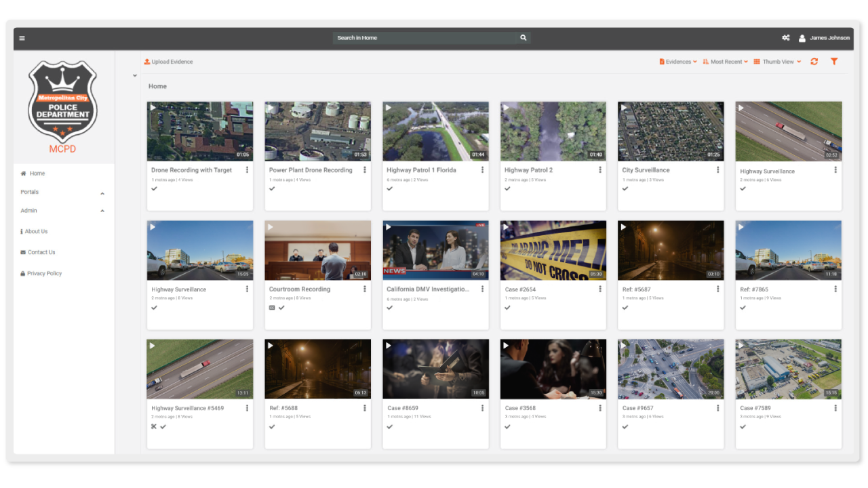The image size is (868, 488).
Task: Click the closed captions icon on Courtroom Recording
Action: (x=272, y=307)
